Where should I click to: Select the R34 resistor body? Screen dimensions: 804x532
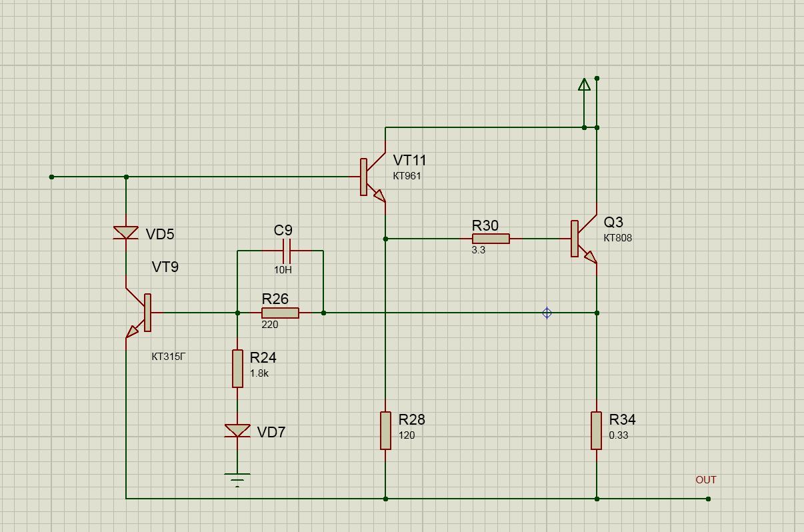597,431
